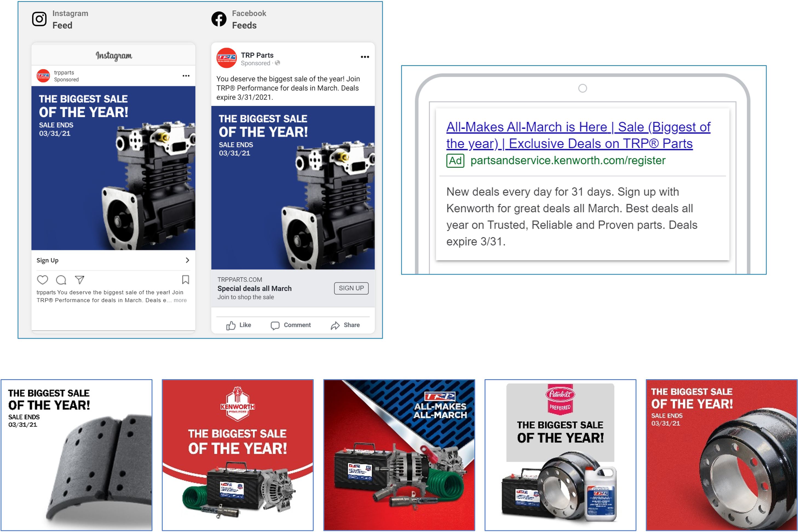This screenshot has height=532, width=798.
Task: Click the TRP Parts page name
Action: (x=257, y=55)
